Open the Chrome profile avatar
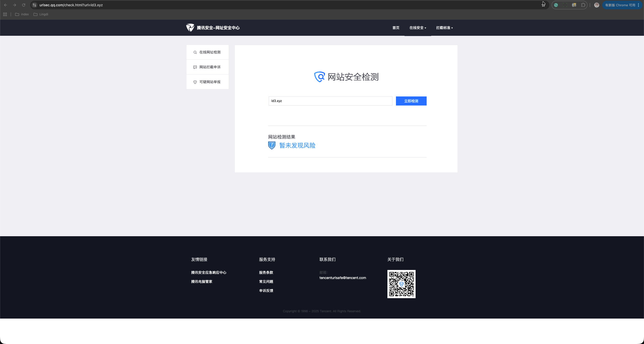644x344 pixels. pos(596,5)
